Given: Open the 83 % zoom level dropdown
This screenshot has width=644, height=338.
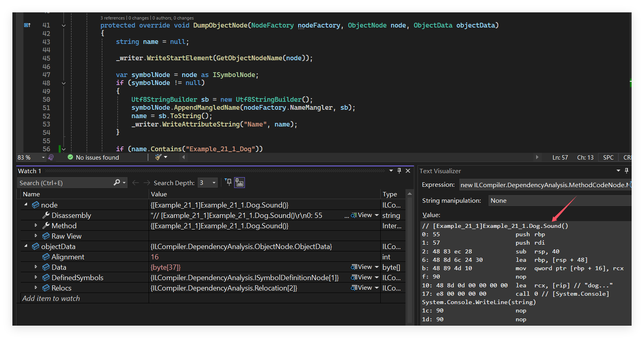Looking at the screenshot, I should [43, 158].
